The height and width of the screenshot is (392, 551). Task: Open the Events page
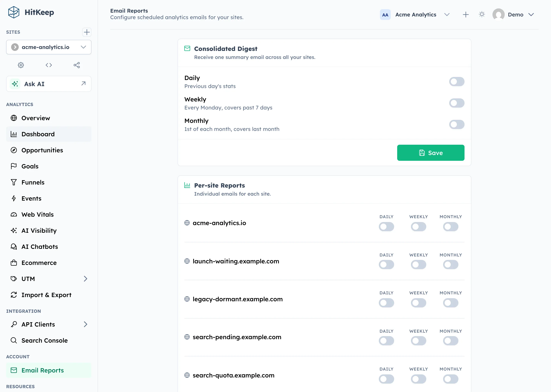tap(49, 198)
